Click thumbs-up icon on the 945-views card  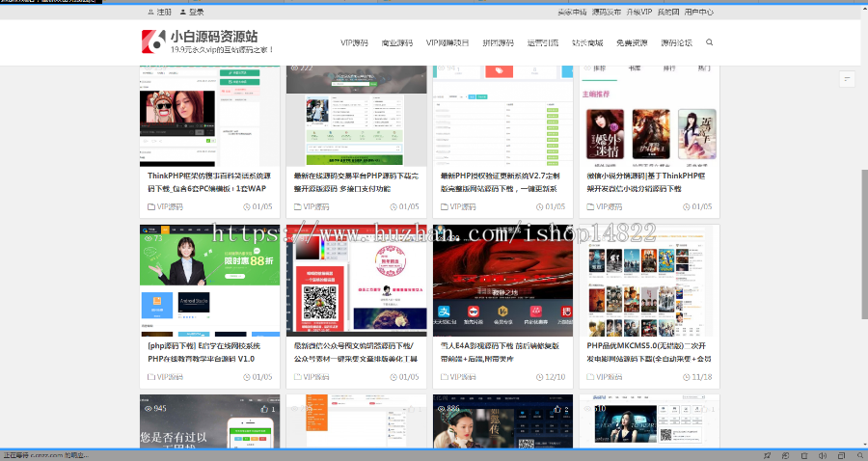point(264,408)
